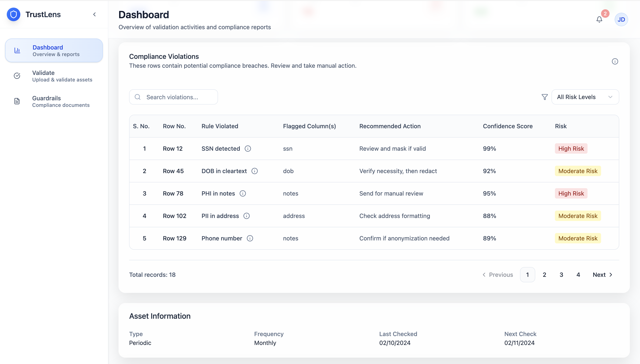Show info for SSN detected rule
This screenshot has height=364, width=640.
tap(248, 149)
